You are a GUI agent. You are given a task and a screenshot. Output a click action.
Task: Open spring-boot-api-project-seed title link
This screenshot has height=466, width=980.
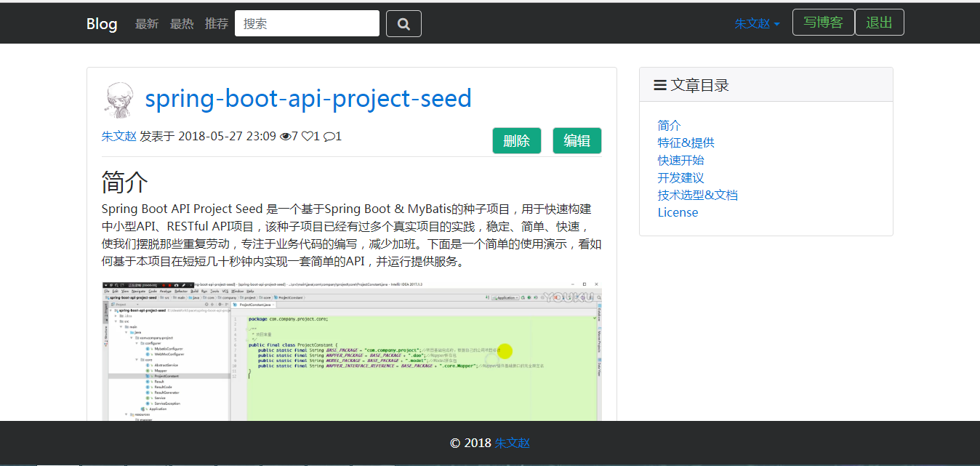click(x=308, y=98)
